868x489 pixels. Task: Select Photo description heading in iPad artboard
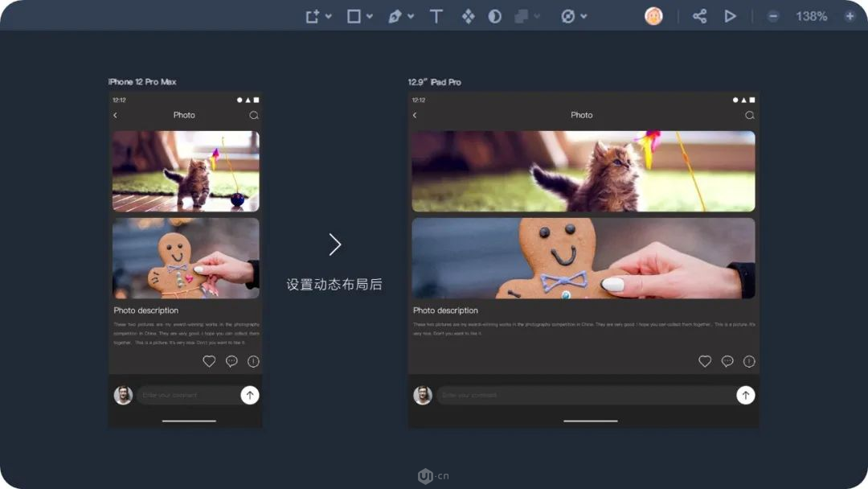[x=445, y=310]
